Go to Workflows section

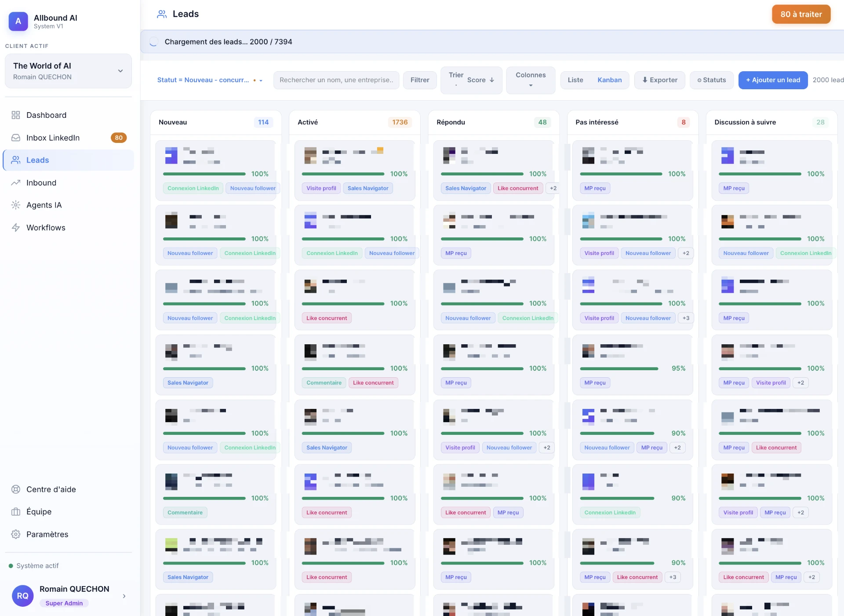[x=68, y=227]
